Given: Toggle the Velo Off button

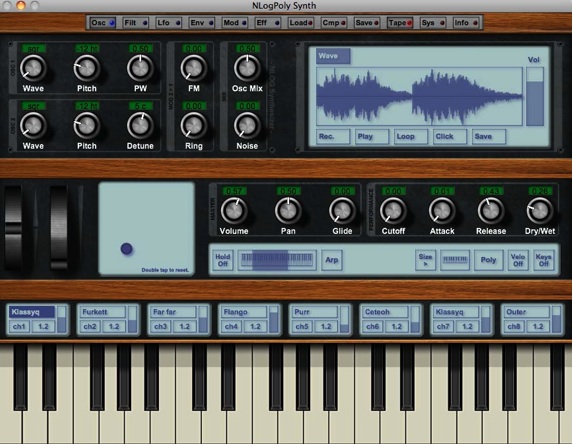Looking at the screenshot, I should pyautogui.click(x=518, y=260).
